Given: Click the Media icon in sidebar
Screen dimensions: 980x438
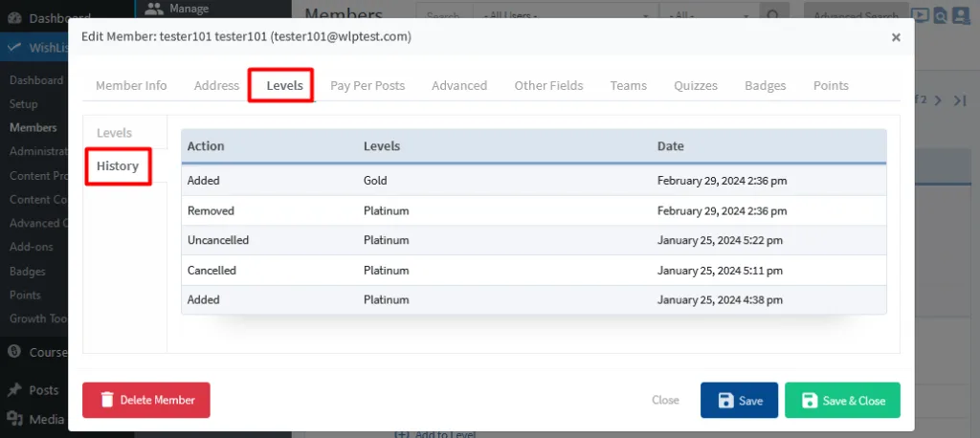Looking at the screenshot, I should click(x=14, y=418).
